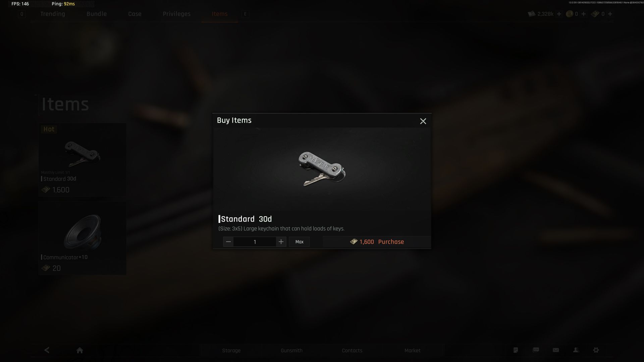Viewport: 644px width, 362px height.
Task: Click the quantity input field
Action: (255, 242)
